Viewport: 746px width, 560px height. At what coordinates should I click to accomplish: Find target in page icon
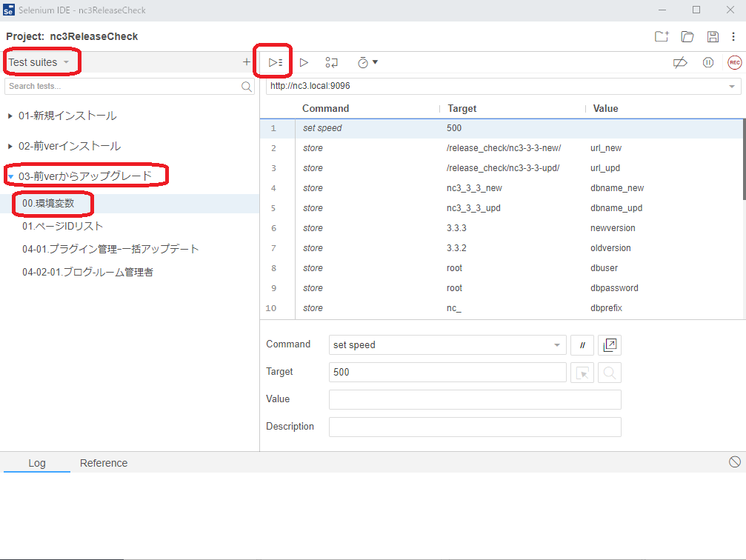point(610,373)
